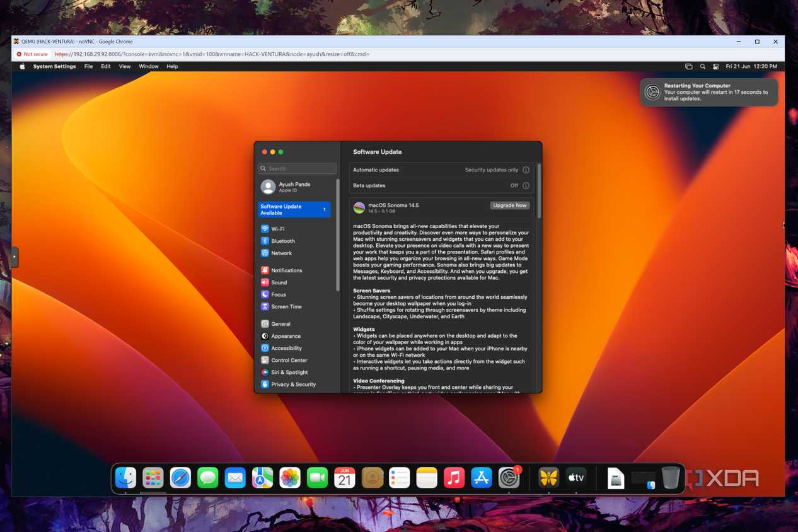
Task: Launch Apple TV from the Dock
Action: pyautogui.click(x=576, y=478)
